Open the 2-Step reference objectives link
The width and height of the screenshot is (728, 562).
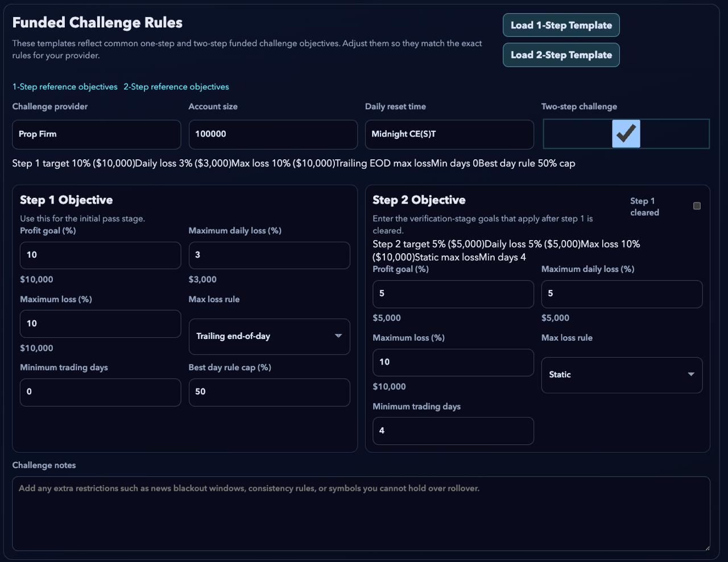[176, 86]
